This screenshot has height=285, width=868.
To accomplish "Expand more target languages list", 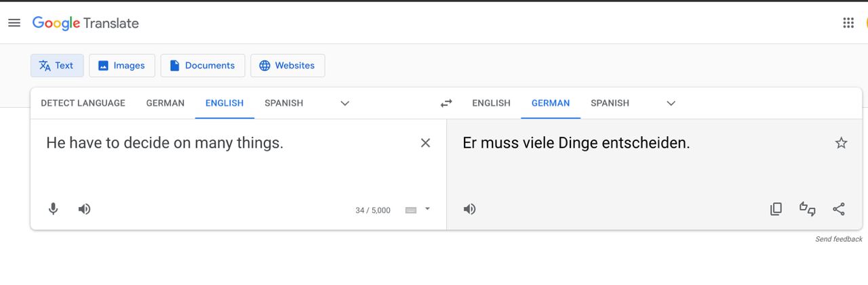I will pos(671,104).
